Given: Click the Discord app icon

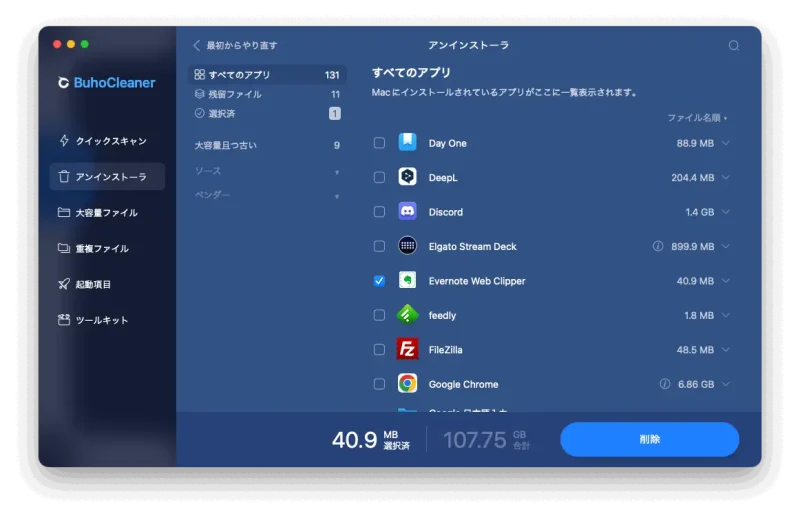Looking at the screenshot, I should 407,211.
